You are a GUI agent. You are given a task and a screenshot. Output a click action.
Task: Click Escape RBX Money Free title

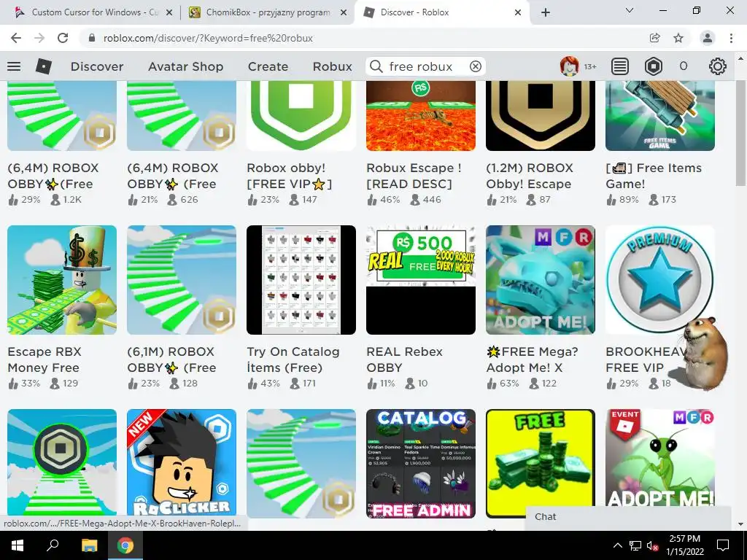44,359
